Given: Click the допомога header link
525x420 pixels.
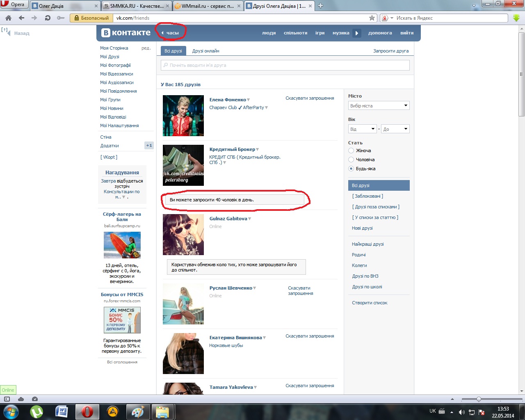Looking at the screenshot, I should (380, 33).
